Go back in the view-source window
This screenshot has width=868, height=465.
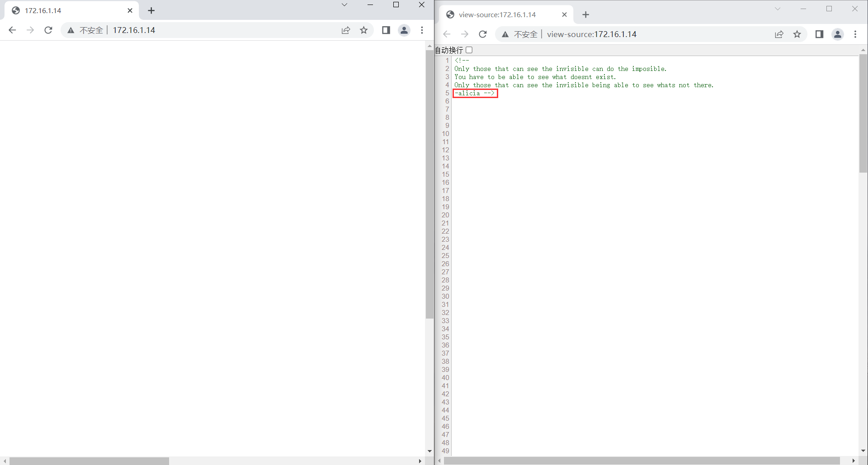(447, 34)
